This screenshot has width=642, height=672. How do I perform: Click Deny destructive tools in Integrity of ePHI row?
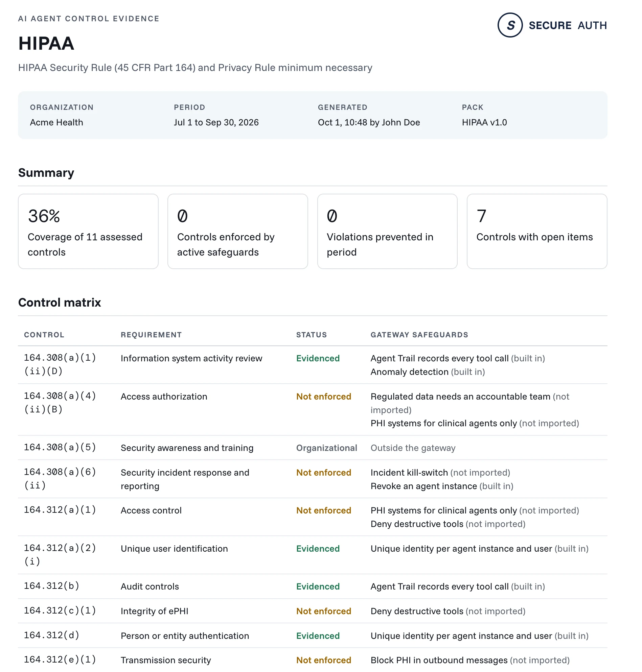(448, 611)
